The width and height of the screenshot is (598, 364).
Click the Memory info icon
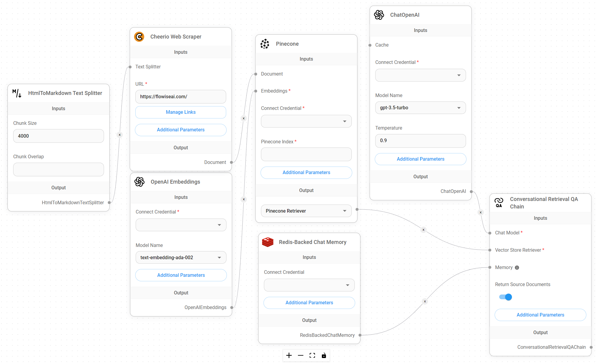[x=517, y=268]
